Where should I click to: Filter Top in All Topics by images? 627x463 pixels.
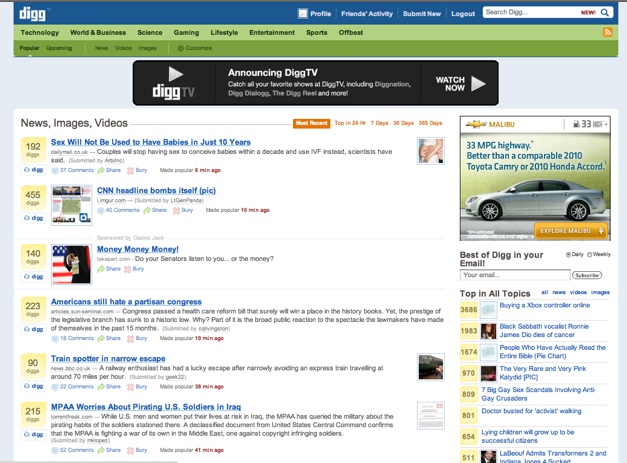click(x=600, y=292)
